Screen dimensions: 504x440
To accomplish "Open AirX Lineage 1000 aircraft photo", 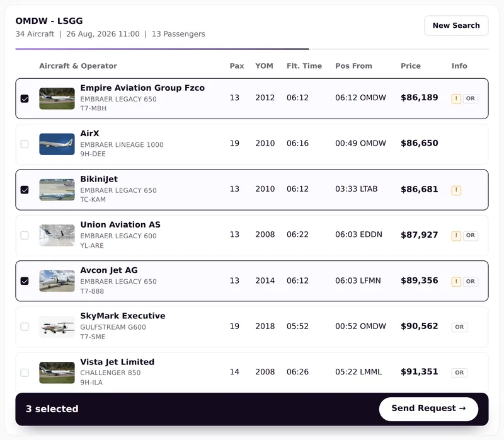I will [x=57, y=144].
